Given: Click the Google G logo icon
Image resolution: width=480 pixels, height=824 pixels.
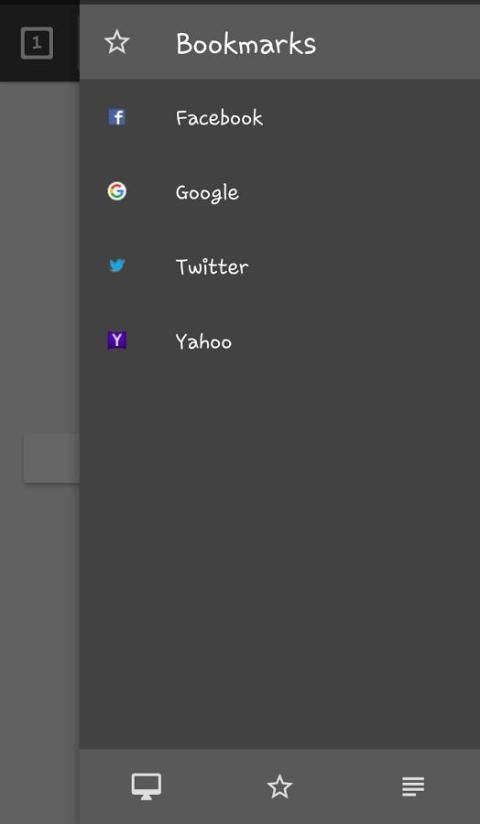Looking at the screenshot, I should (x=117, y=191).
